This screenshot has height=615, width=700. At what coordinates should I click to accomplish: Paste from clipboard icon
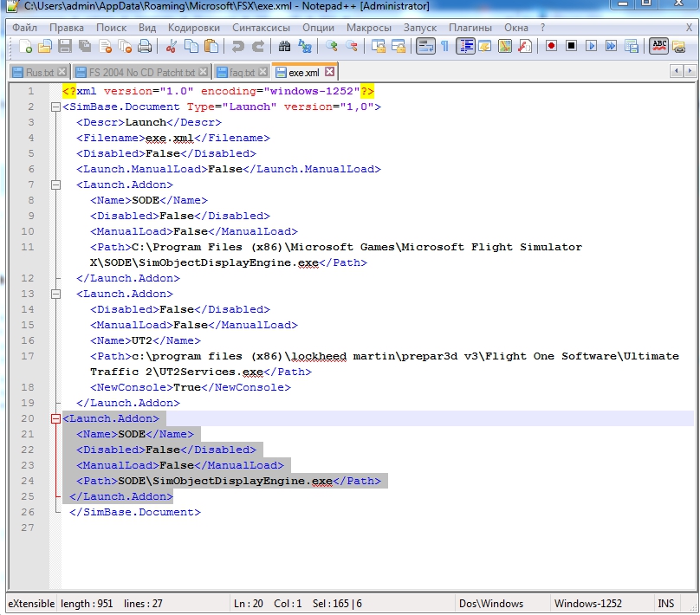pyautogui.click(x=211, y=46)
